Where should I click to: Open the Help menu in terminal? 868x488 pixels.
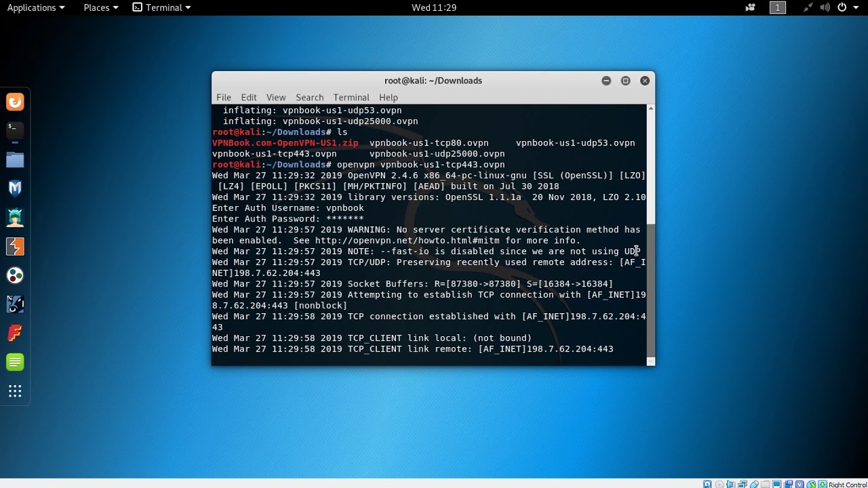coord(389,97)
